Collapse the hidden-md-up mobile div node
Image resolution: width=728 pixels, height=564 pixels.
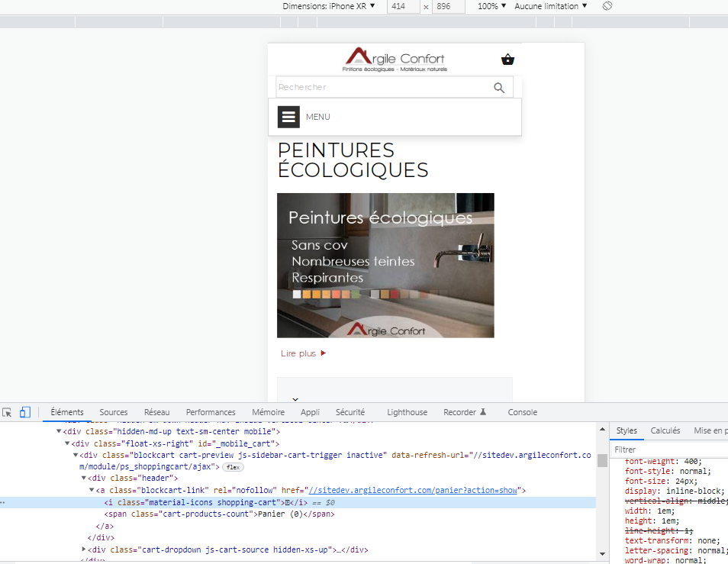pyautogui.click(x=59, y=431)
